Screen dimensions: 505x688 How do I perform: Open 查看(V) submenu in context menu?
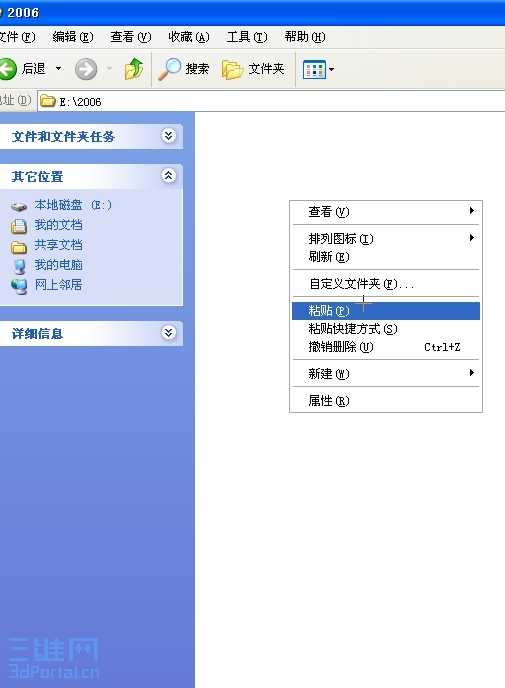click(386, 212)
